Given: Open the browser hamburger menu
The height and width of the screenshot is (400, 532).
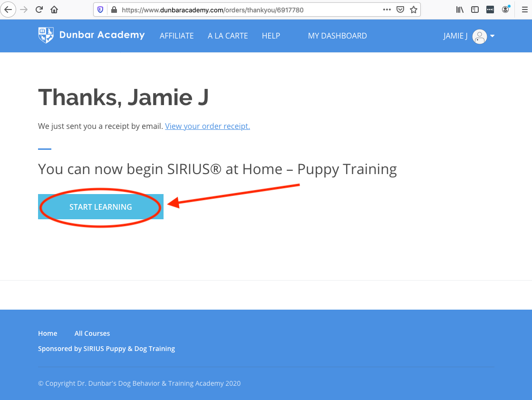Looking at the screenshot, I should (524, 10).
